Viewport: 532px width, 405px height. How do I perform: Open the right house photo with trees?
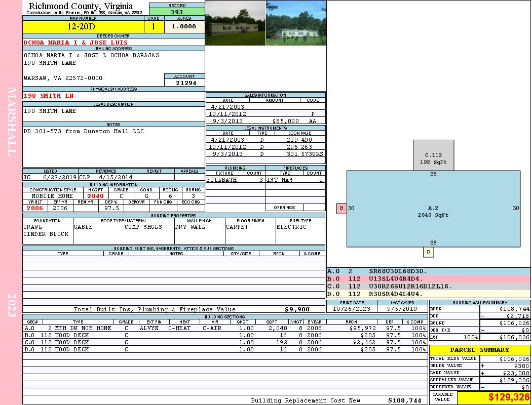coord(296,23)
